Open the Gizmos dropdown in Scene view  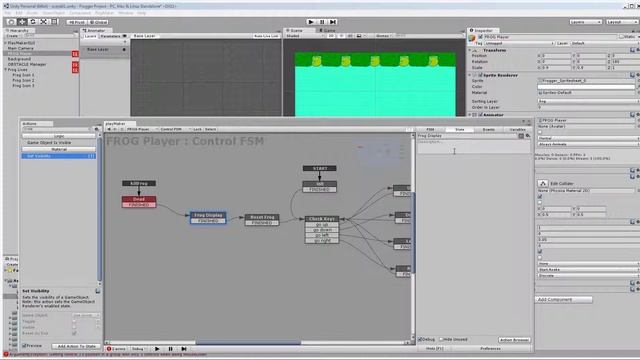tap(383, 36)
